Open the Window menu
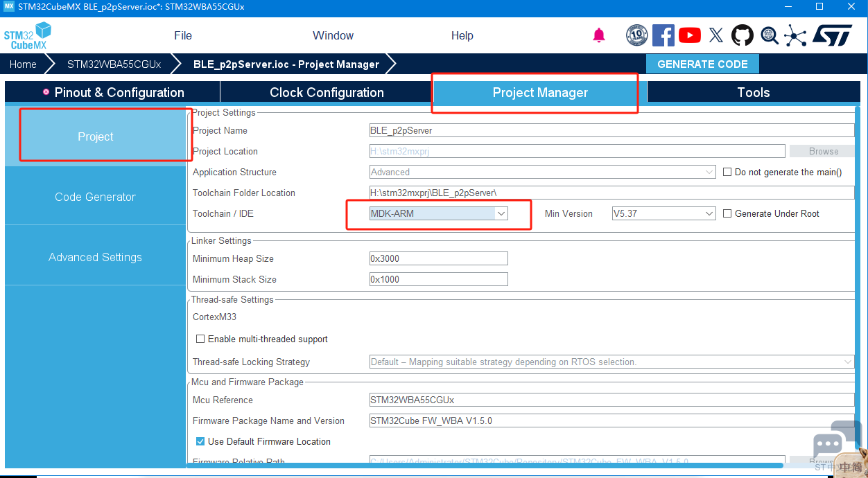Screen dimensions: 868x478 [333, 35]
